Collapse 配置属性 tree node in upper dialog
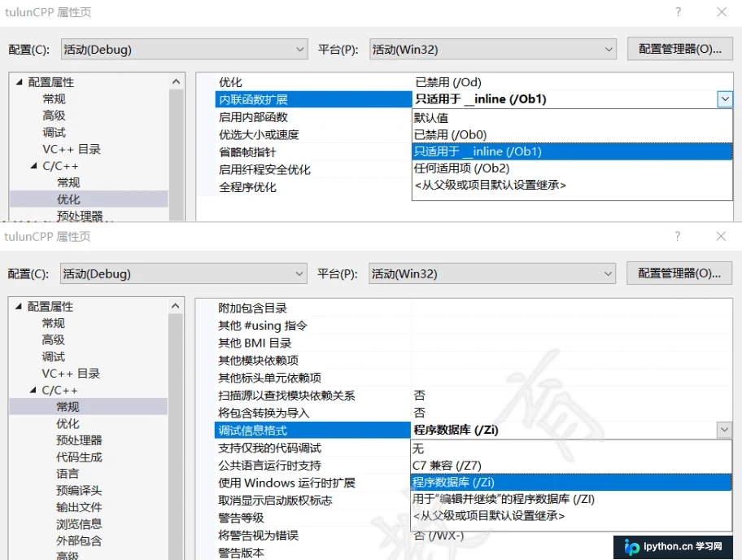 coord(19,82)
